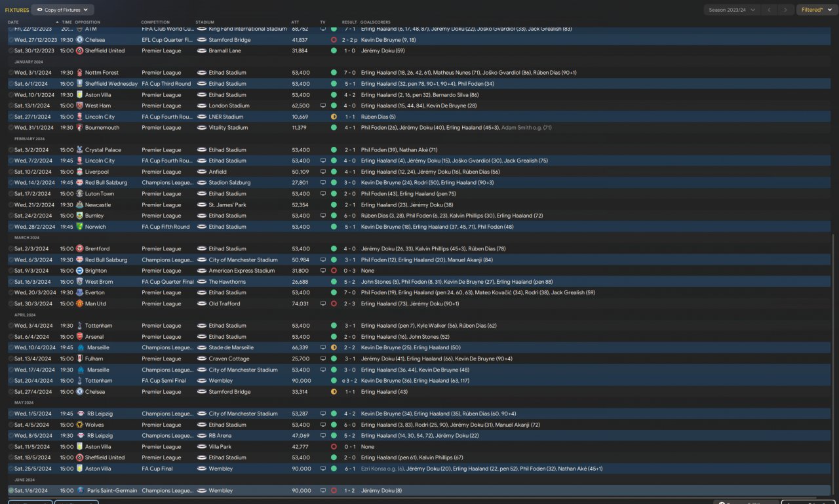
Task: Tick the selection circle on the Luton Town row
Action: pos(11,194)
